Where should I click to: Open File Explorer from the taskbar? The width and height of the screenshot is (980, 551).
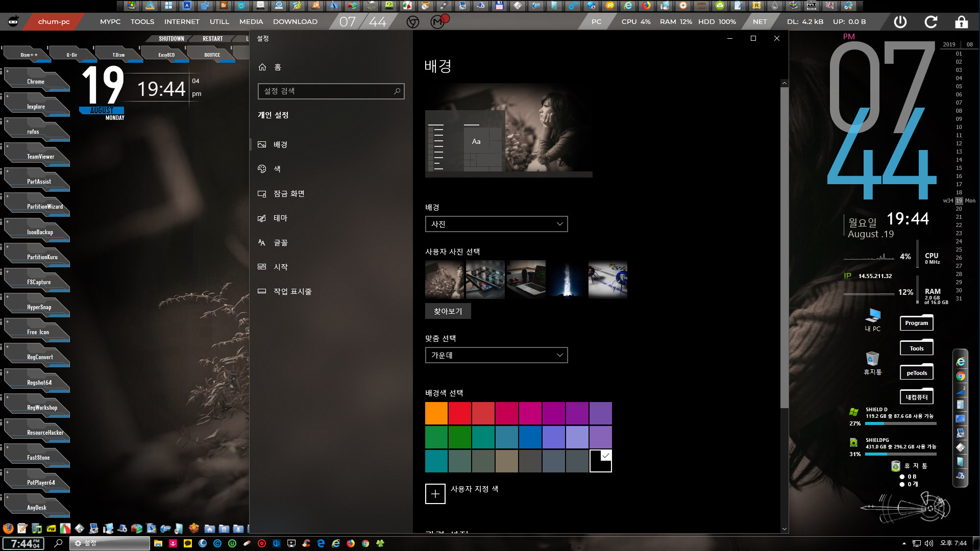tap(158, 543)
